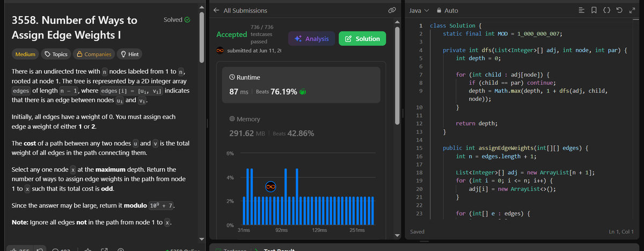644x251 pixels.
Task: Click the Auto lock indicator
Action: coord(449,10)
